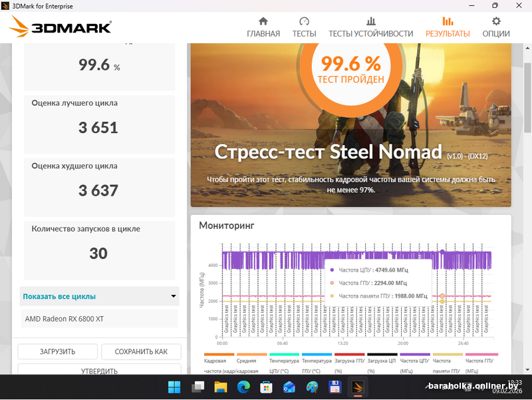Click the Частота (МГц) axis title

(202, 290)
